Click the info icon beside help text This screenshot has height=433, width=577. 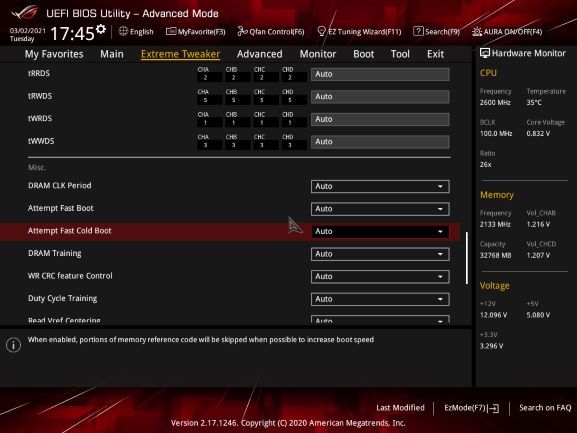coord(13,345)
